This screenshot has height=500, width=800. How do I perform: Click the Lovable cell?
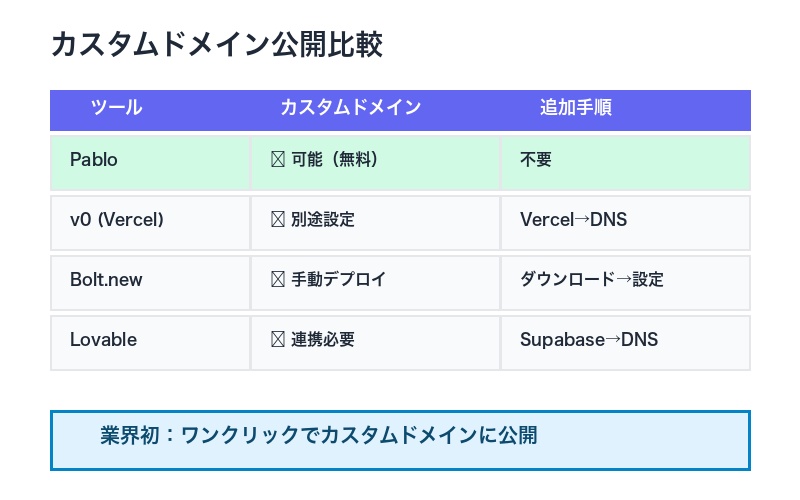pyautogui.click(x=103, y=340)
